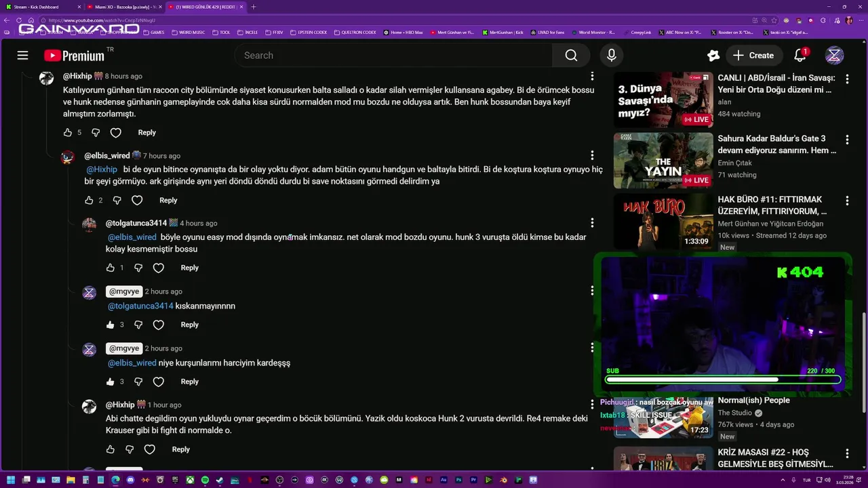Open the notifications bell
The width and height of the screenshot is (868, 488).
pos(800,56)
